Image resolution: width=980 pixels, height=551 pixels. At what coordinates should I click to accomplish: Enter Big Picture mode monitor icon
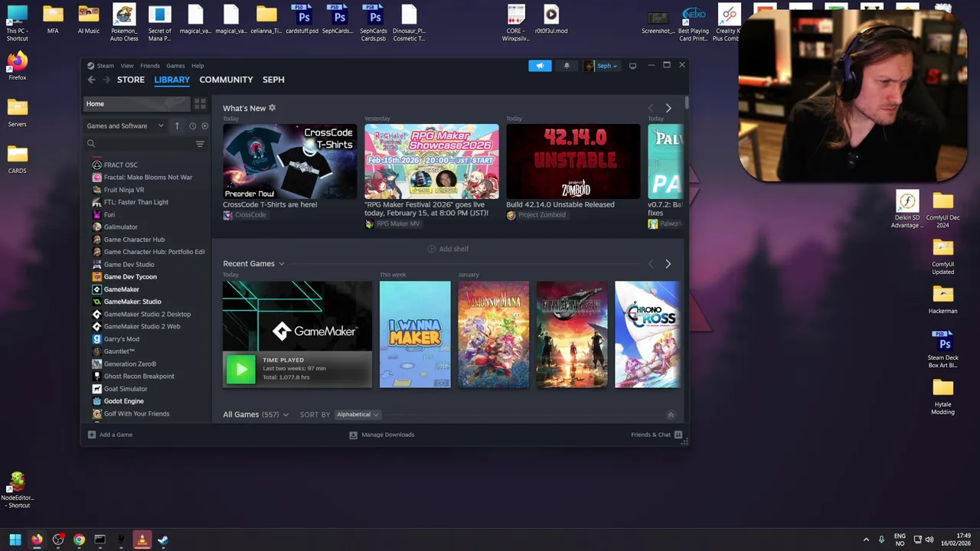click(632, 66)
